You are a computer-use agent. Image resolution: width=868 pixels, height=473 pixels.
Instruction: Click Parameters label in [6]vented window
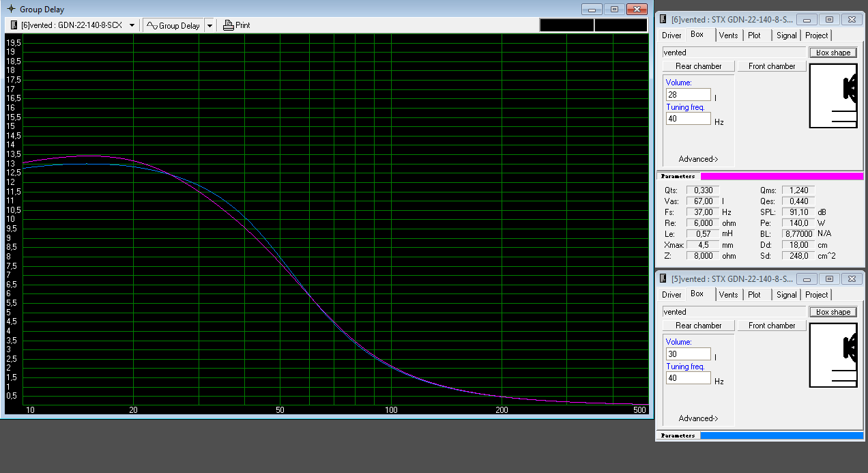coord(678,176)
